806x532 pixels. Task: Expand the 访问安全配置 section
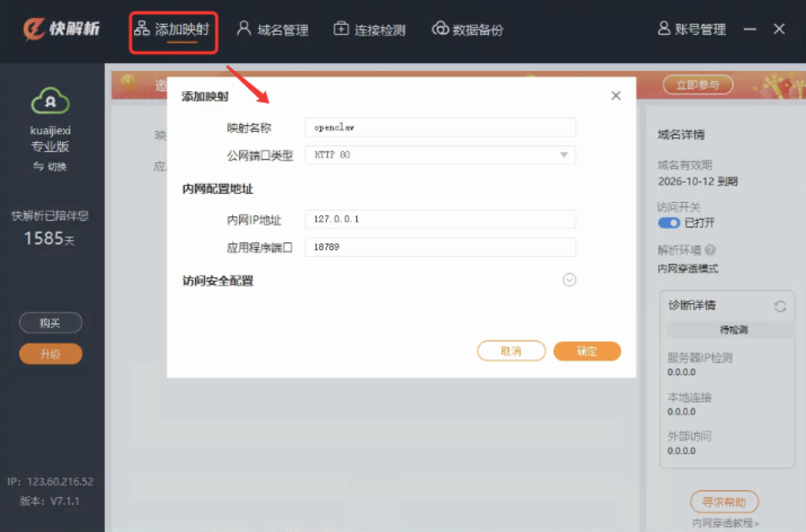[569, 280]
